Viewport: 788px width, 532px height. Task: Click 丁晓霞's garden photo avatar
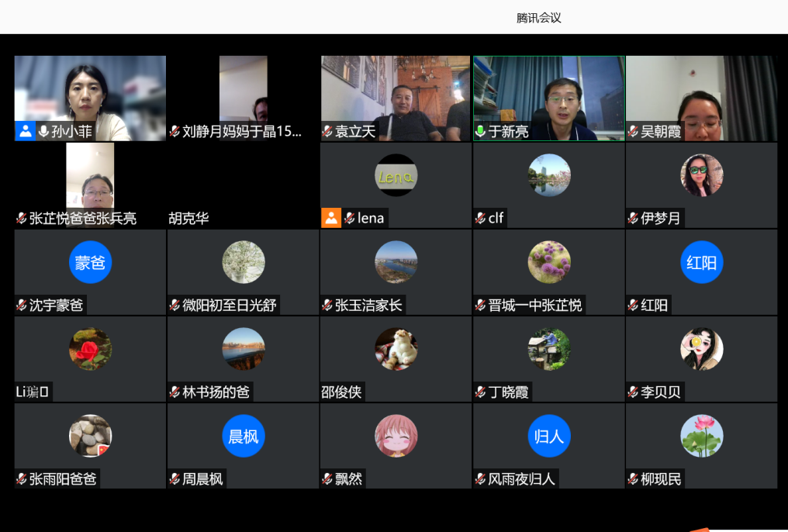549,349
